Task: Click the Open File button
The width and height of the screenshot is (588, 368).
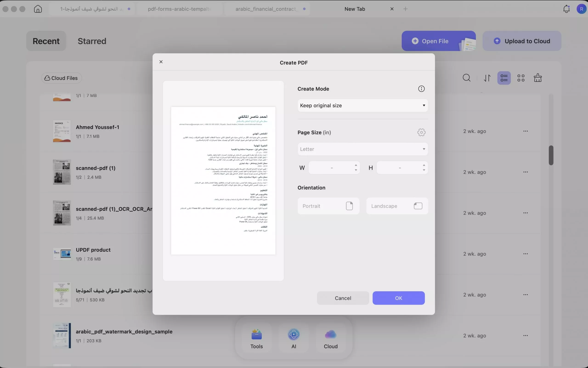Action: pos(438,41)
